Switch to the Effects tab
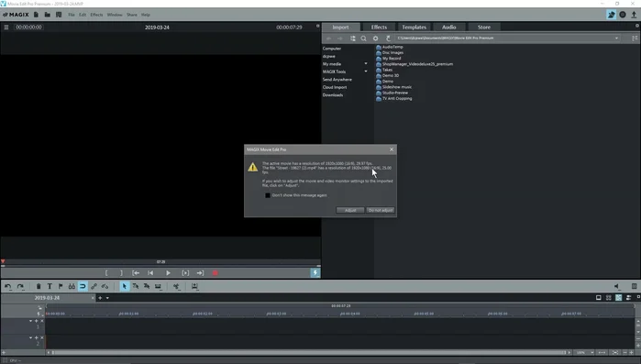The image size is (641, 364). click(379, 27)
